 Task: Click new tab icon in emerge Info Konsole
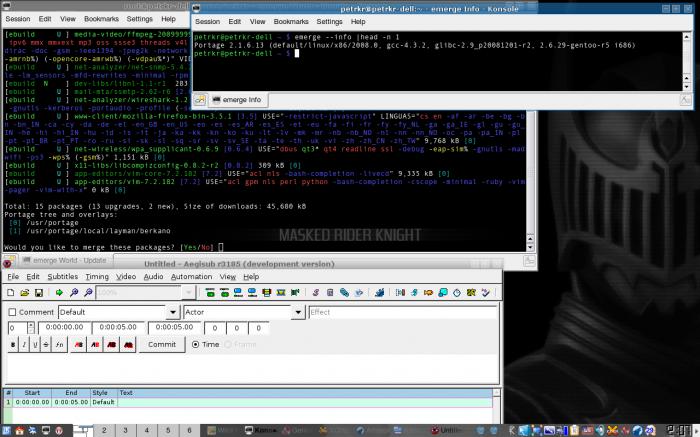pyautogui.click(x=200, y=100)
